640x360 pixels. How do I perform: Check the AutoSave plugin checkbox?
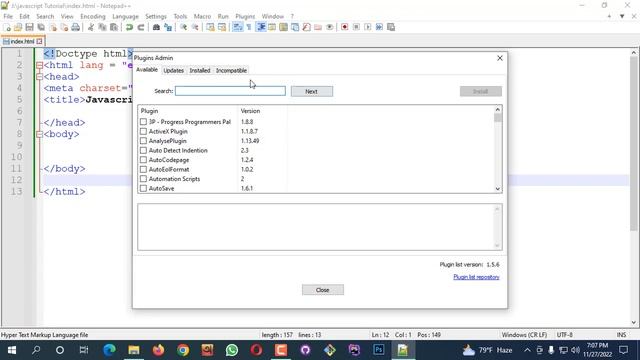pos(143,189)
